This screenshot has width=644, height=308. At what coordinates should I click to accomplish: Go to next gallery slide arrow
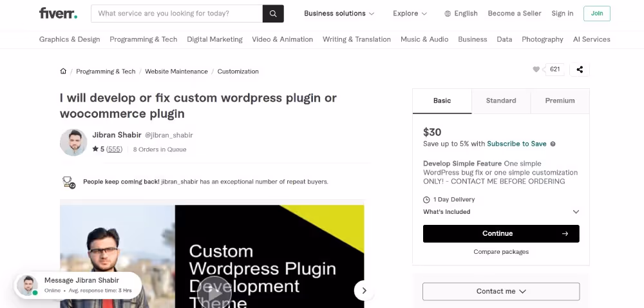[364, 291]
